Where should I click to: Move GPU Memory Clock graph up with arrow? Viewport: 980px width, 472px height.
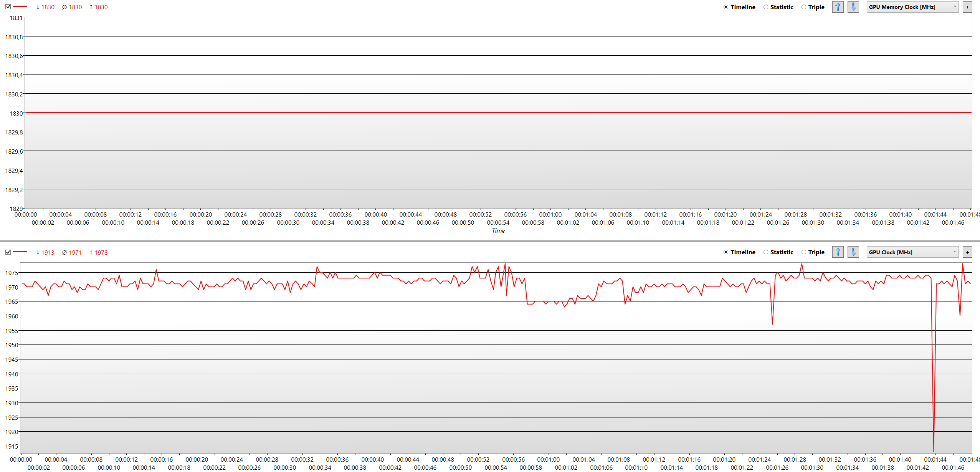click(838, 7)
